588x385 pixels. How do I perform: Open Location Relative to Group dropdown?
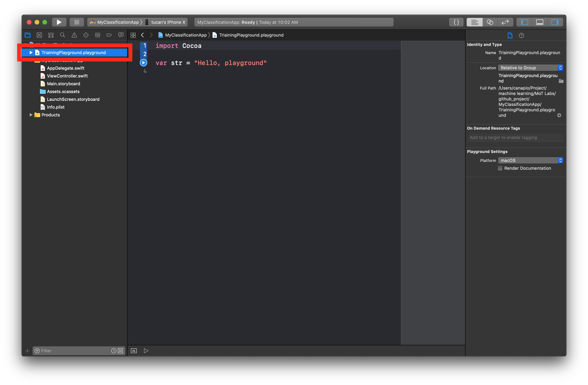pos(530,68)
